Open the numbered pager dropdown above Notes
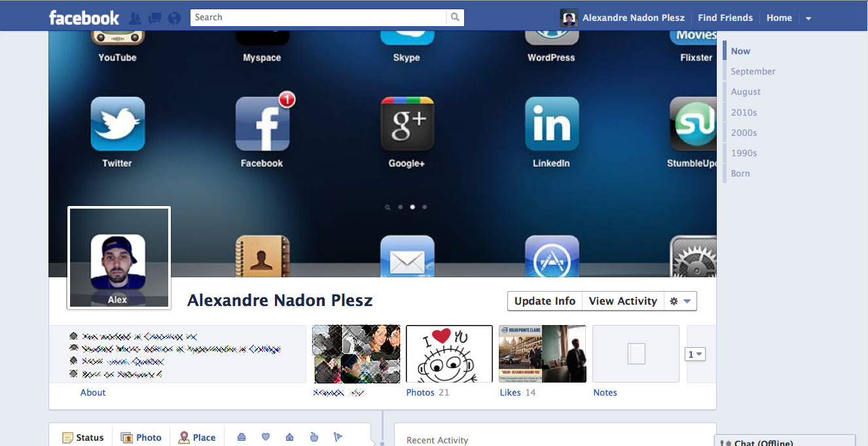Image resolution: width=868 pixels, height=446 pixels. pyautogui.click(x=695, y=354)
